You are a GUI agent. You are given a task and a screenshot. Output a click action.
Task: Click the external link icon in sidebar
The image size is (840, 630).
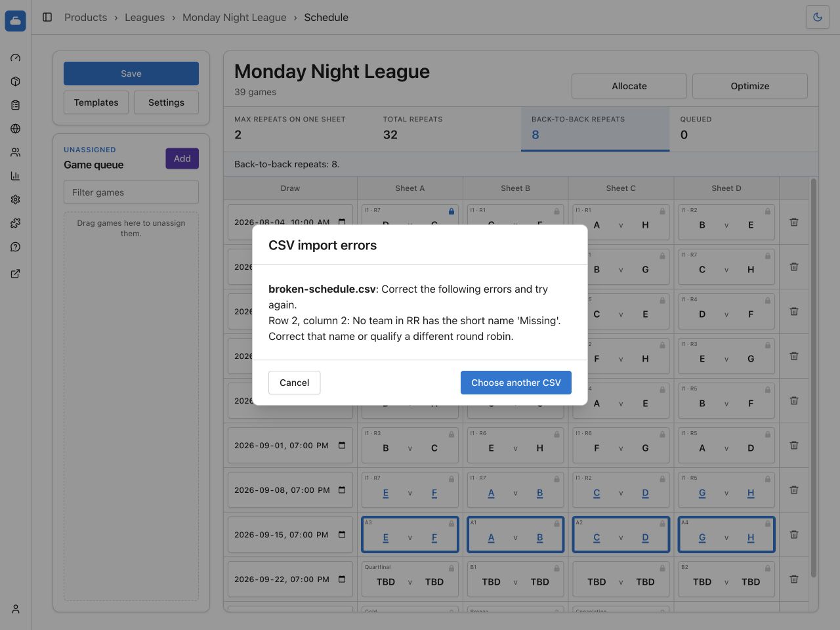16,274
